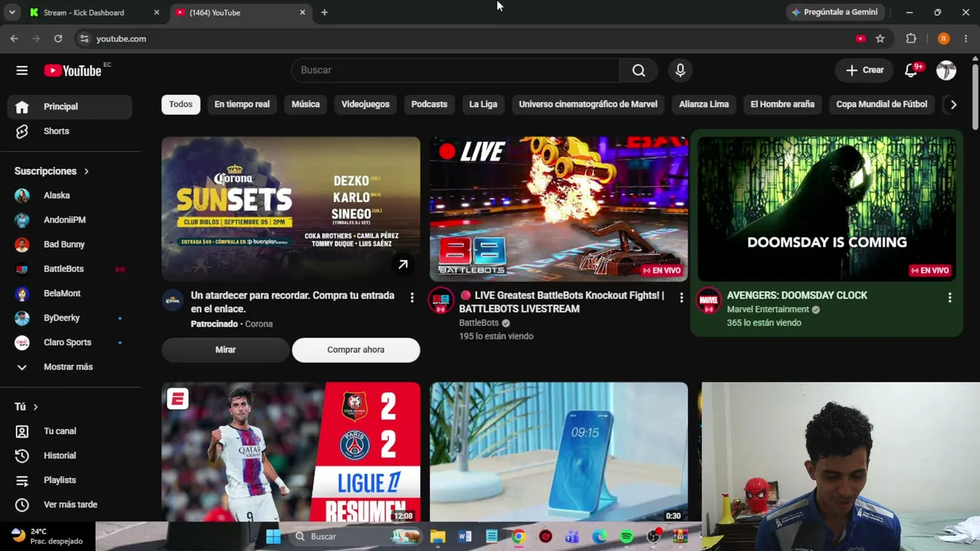
Task: Open options for Avengers Doomsday Clock video
Action: 950,297
